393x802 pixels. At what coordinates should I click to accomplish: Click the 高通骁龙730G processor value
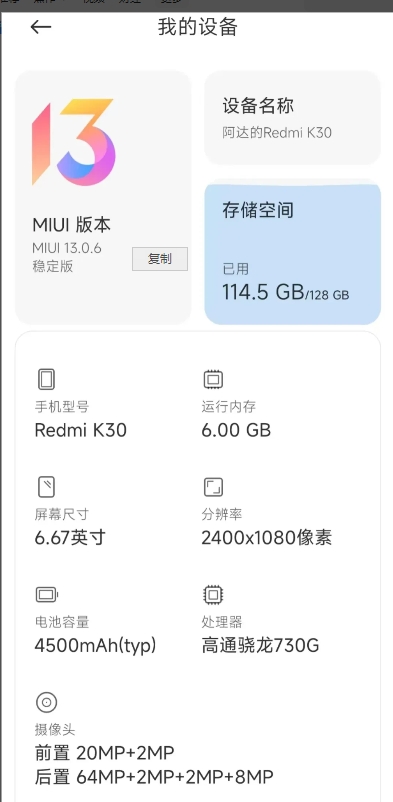(260, 645)
